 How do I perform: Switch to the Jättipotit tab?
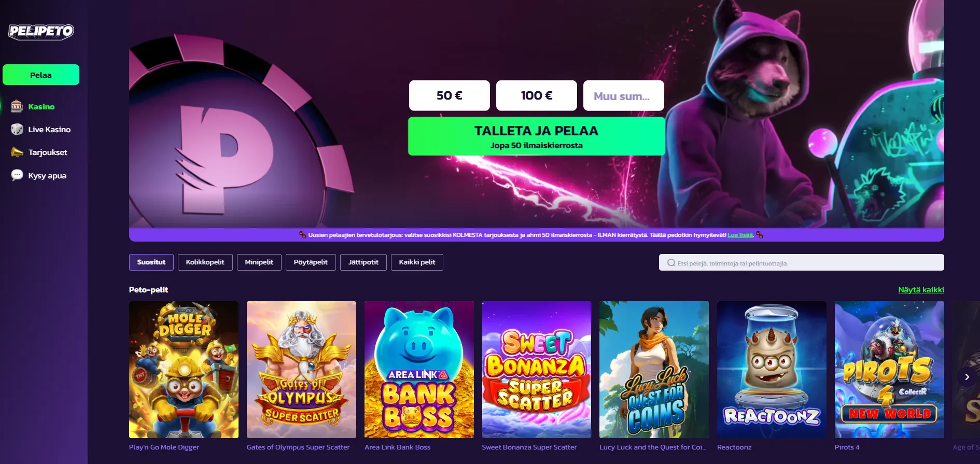[x=363, y=262]
